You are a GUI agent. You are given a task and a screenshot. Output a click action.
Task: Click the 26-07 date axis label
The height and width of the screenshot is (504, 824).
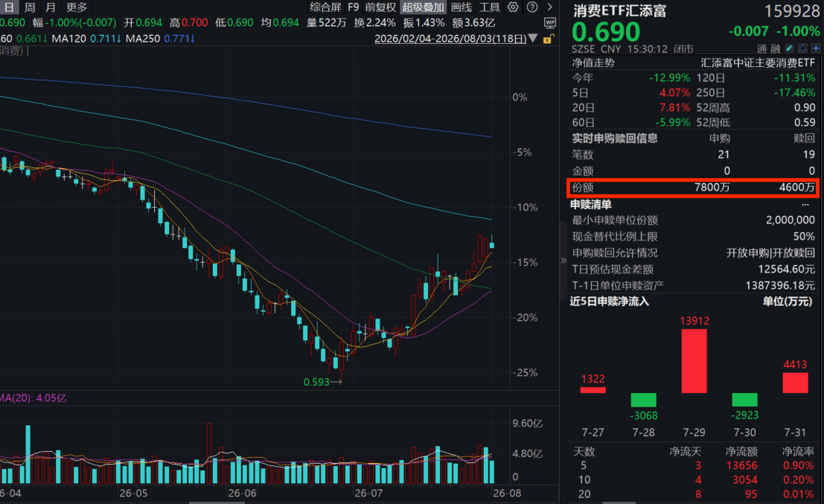point(368,494)
